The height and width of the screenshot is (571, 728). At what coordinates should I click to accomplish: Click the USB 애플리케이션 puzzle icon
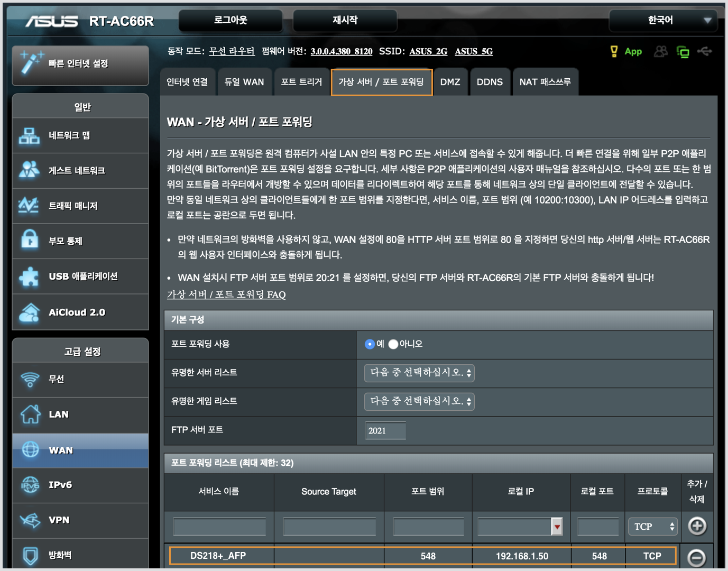point(29,277)
